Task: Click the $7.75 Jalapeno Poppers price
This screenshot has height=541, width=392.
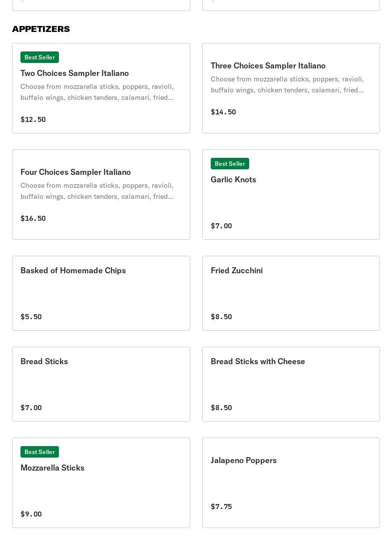Action: click(x=221, y=507)
